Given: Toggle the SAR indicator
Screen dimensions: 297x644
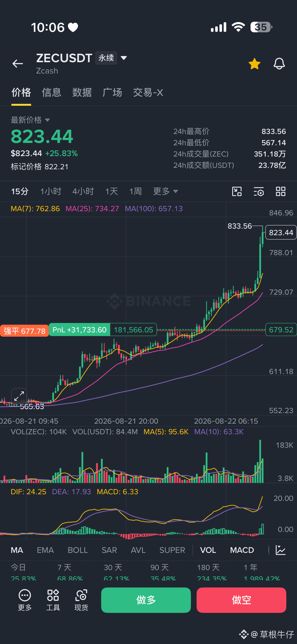Looking at the screenshot, I should point(109,550).
